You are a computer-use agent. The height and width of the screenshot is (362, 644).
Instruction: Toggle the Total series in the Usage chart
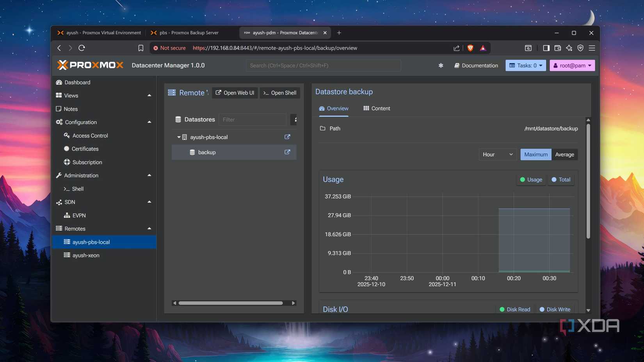(x=561, y=179)
